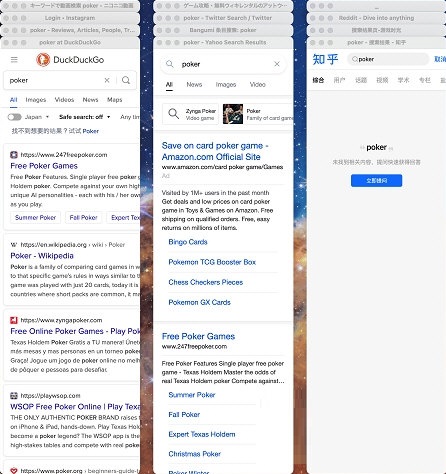
Task: Click the Zhihu logo
Action: tap(325, 59)
